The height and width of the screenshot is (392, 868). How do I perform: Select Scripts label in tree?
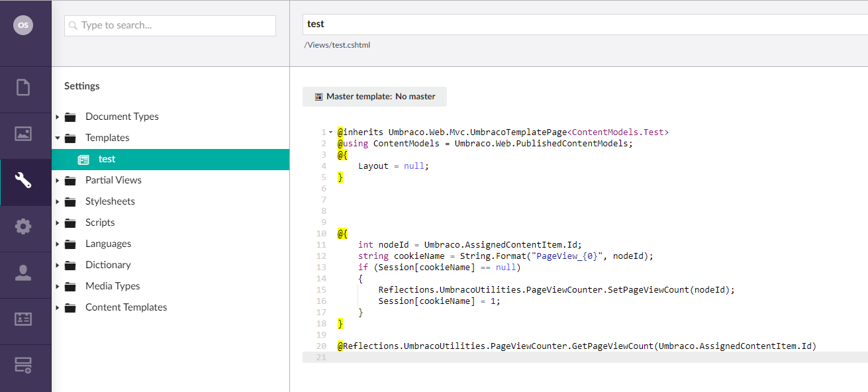pos(100,222)
